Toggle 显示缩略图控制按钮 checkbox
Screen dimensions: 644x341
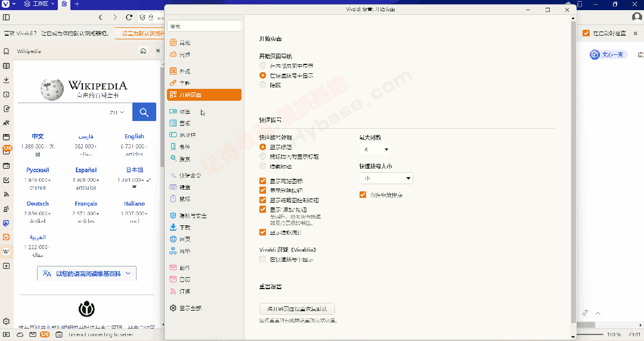coord(263,200)
